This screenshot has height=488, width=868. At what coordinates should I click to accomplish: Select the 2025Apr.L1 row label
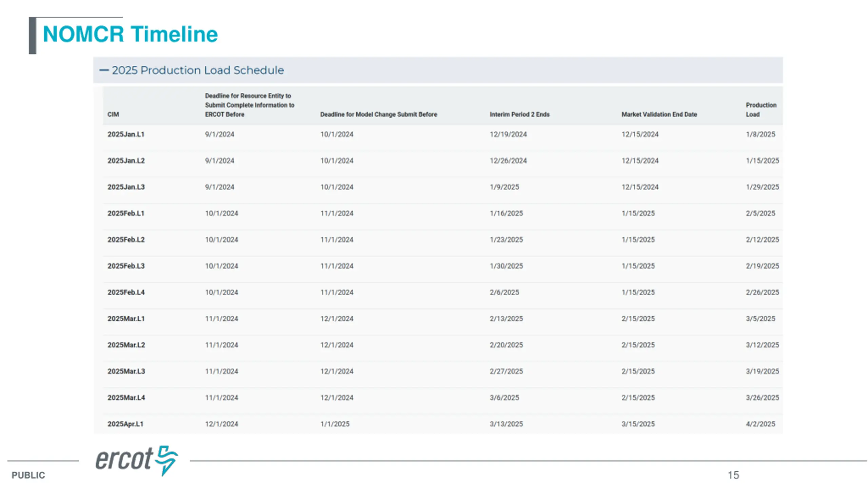coord(125,424)
